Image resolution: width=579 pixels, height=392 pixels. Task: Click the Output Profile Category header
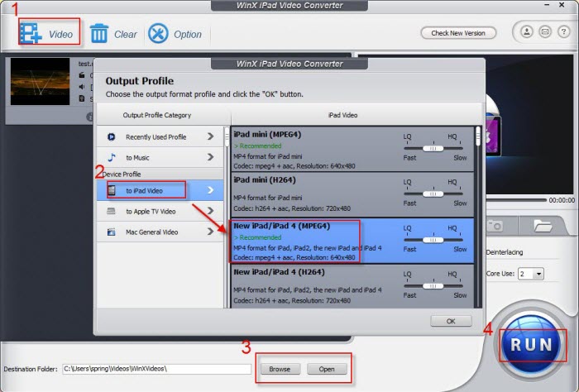coord(157,115)
